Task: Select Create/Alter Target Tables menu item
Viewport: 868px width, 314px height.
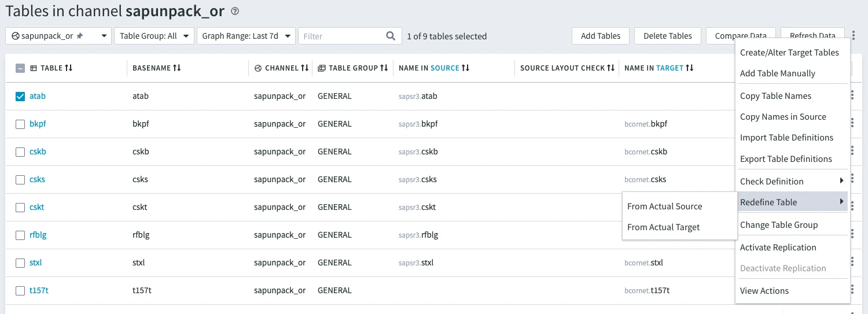Action: [x=789, y=52]
